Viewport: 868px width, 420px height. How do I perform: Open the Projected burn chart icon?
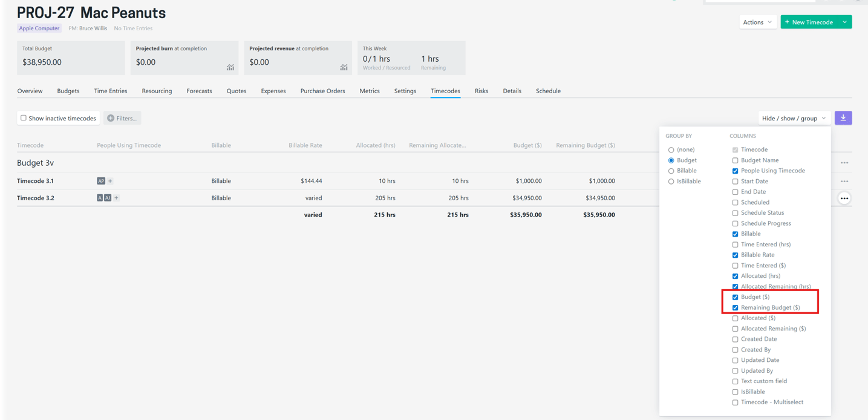tap(230, 67)
